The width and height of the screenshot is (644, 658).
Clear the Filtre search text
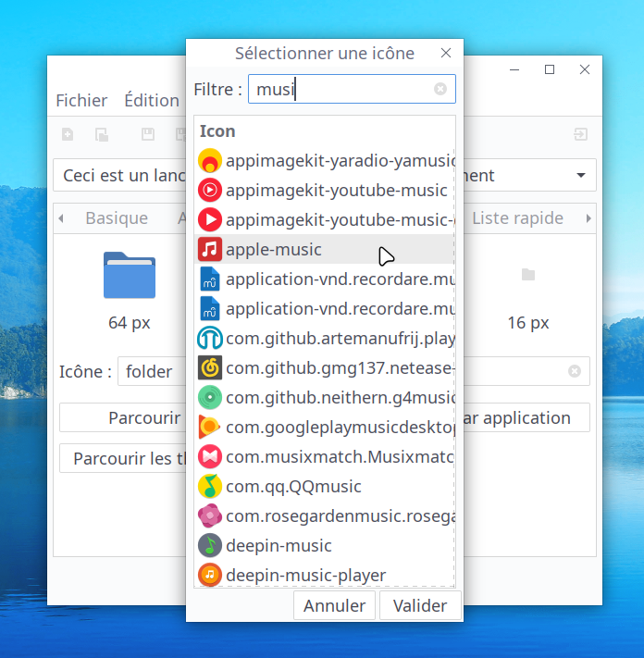440,89
